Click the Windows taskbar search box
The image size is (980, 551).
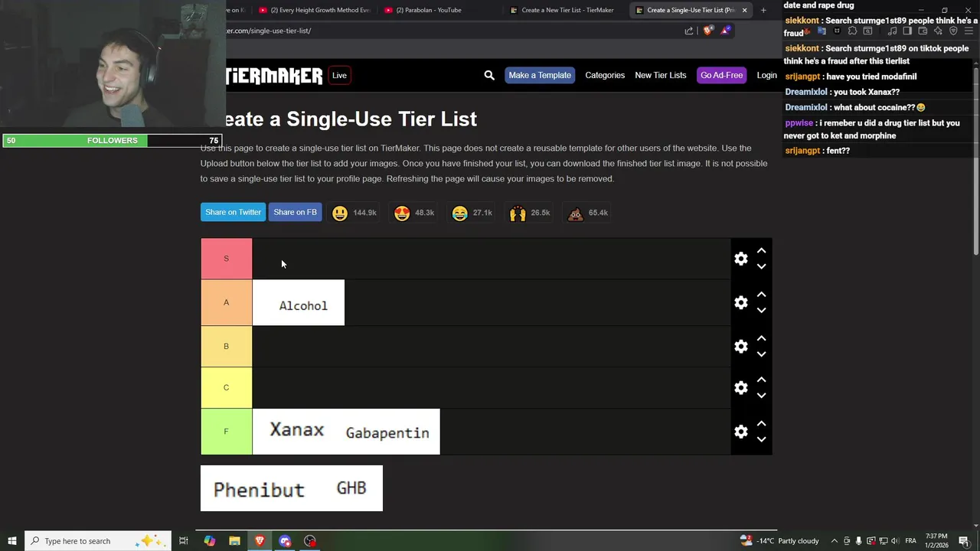click(x=98, y=541)
